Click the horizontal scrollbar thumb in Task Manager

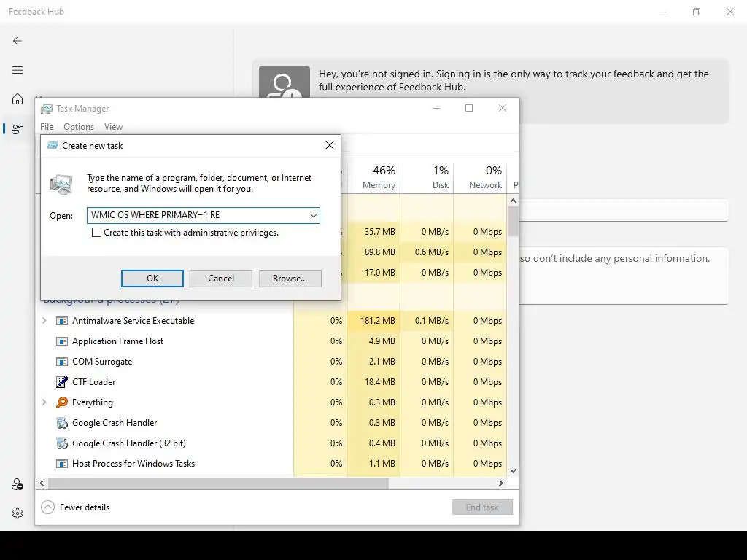(x=218, y=483)
